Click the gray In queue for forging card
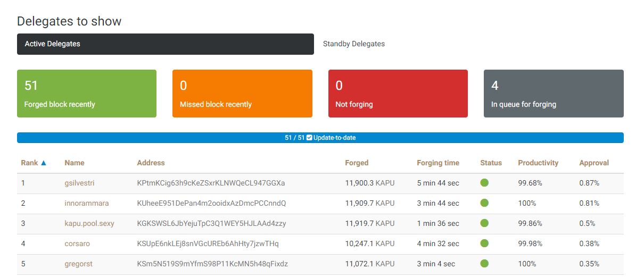This screenshot has width=644, height=278. pos(554,94)
